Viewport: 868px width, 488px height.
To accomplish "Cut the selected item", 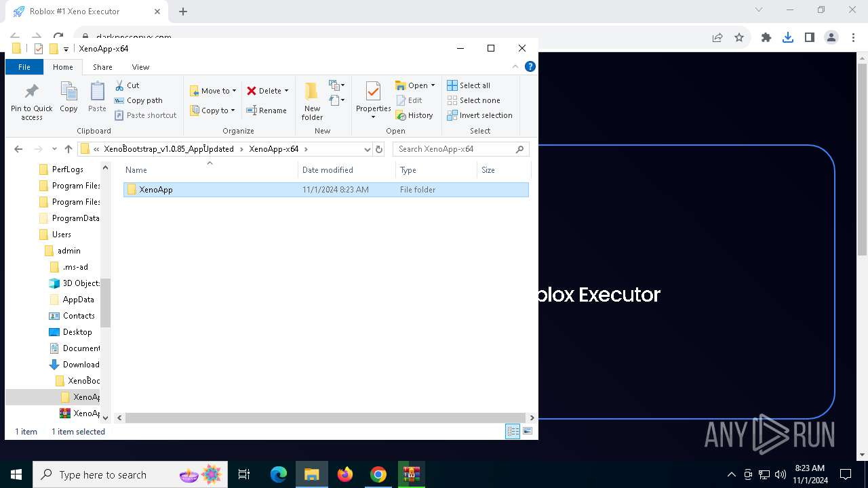I will (127, 85).
